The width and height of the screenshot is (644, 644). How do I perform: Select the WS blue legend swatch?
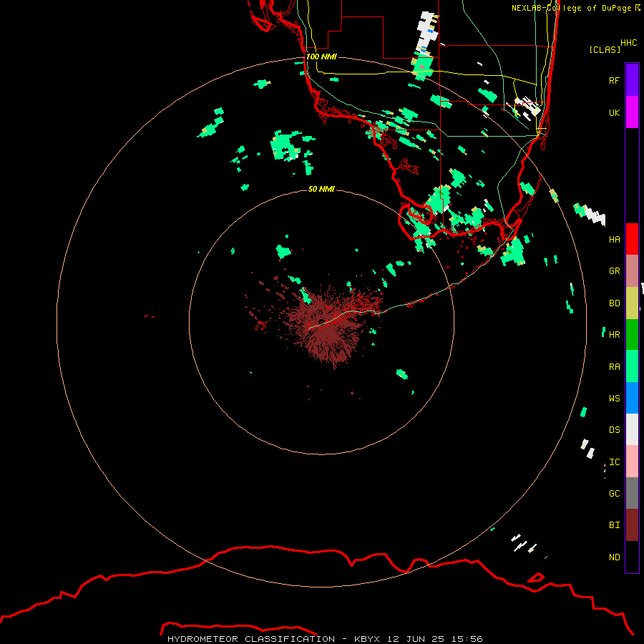632,398
